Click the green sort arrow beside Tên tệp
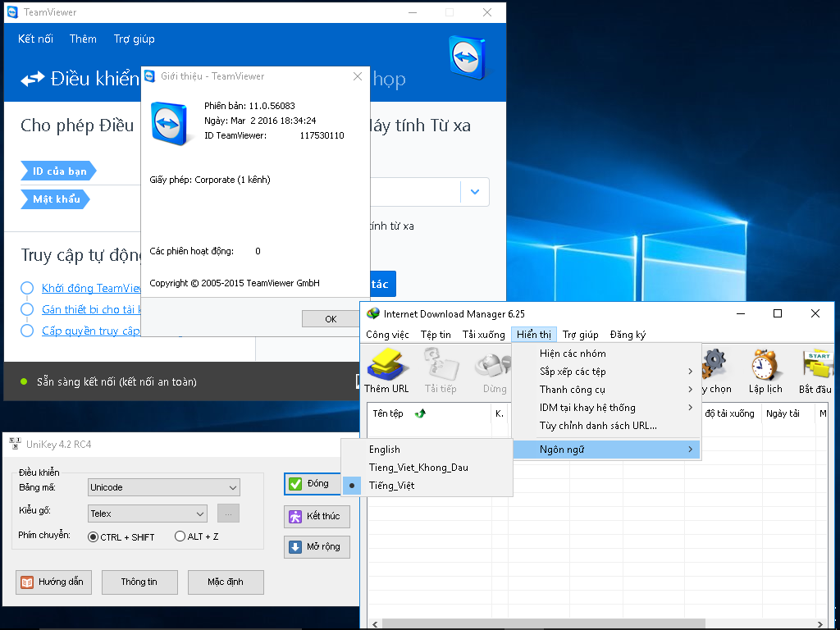 pyautogui.click(x=421, y=413)
